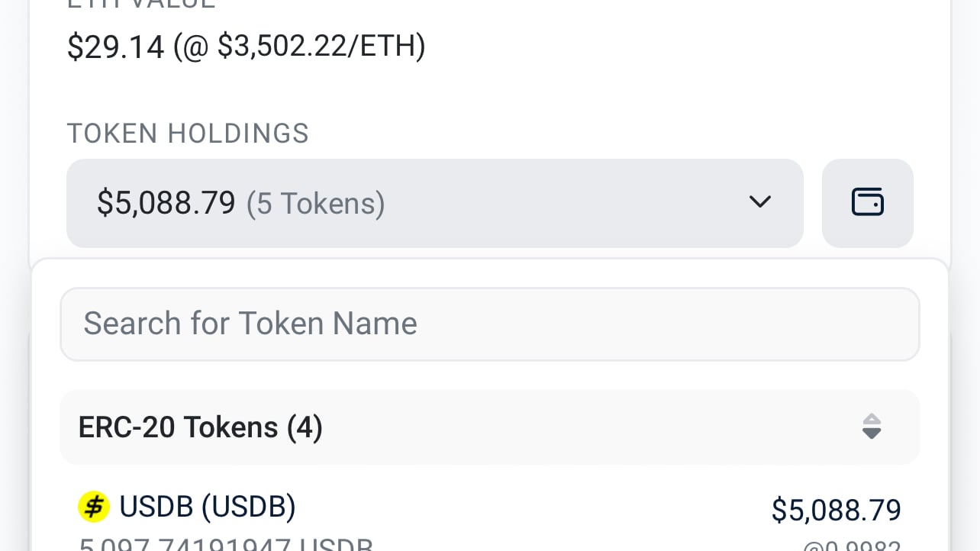Select the USDB token row
The height and width of the screenshot is (551, 980).
tap(490, 520)
